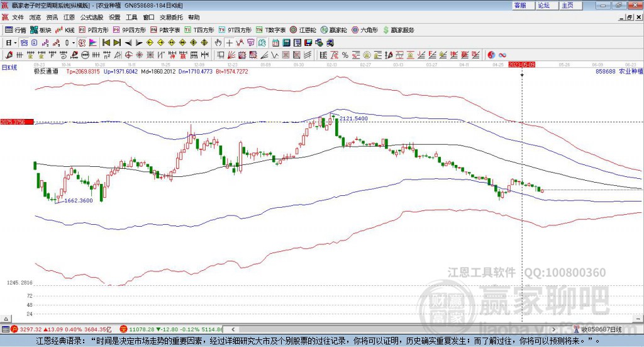Click the Shenzhen index 11078.28 status entry
Screen dimensions: 644x347
[171, 329]
